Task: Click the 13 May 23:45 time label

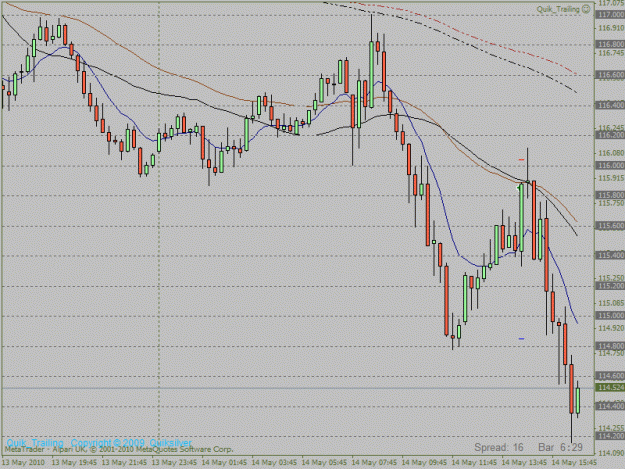Action: [174, 463]
